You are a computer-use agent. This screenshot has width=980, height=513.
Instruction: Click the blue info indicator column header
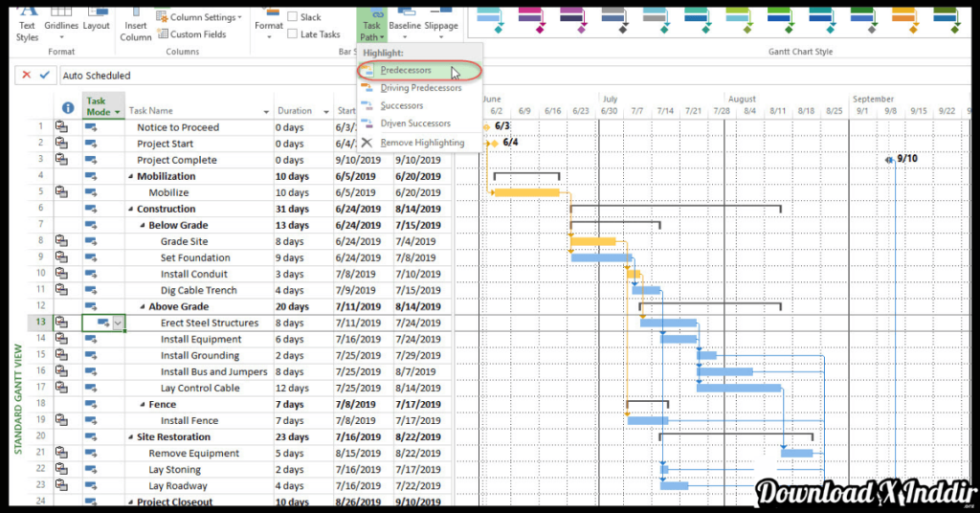click(x=68, y=109)
